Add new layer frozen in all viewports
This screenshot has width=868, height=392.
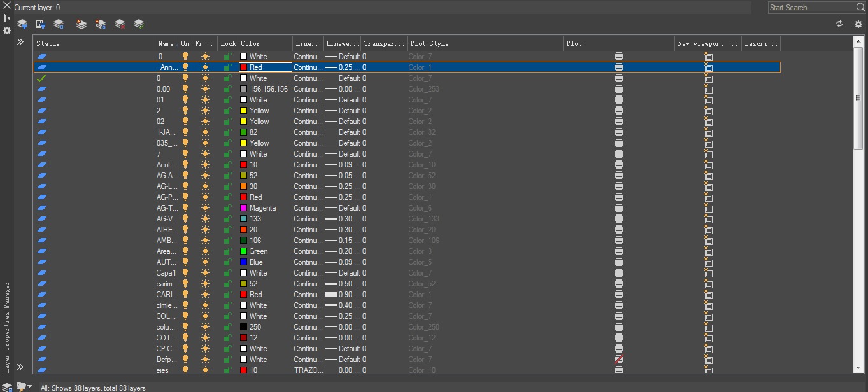99,24
